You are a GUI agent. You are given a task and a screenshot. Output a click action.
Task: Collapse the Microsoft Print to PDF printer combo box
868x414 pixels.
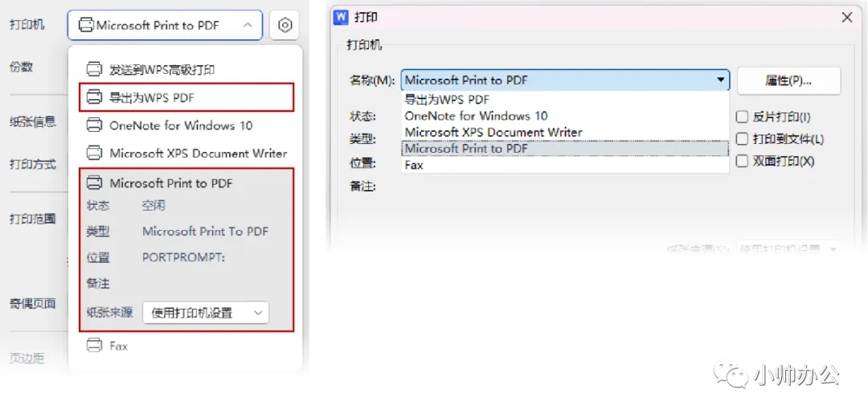[x=165, y=25]
